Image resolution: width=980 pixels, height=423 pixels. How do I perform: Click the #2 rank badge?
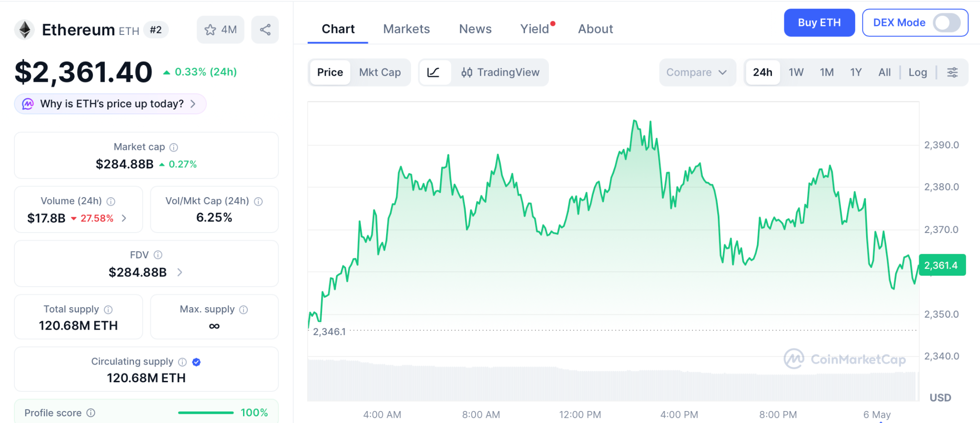(x=156, y=30)
